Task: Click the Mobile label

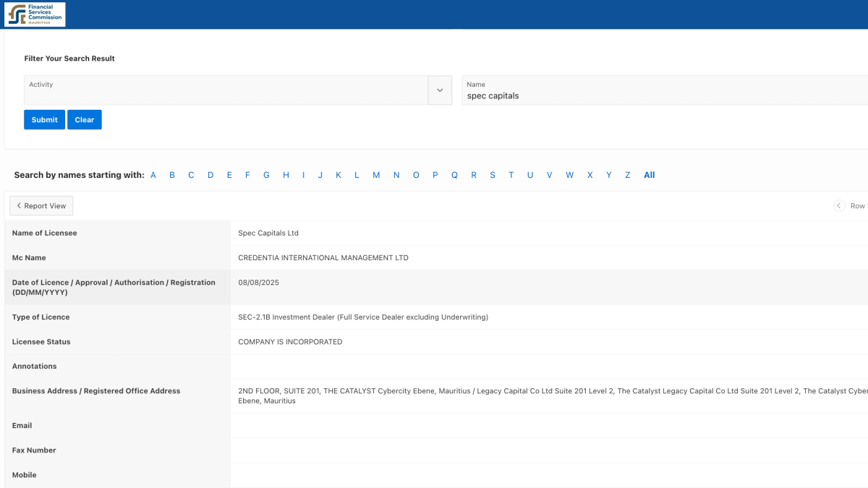Action: coord(24,475)
